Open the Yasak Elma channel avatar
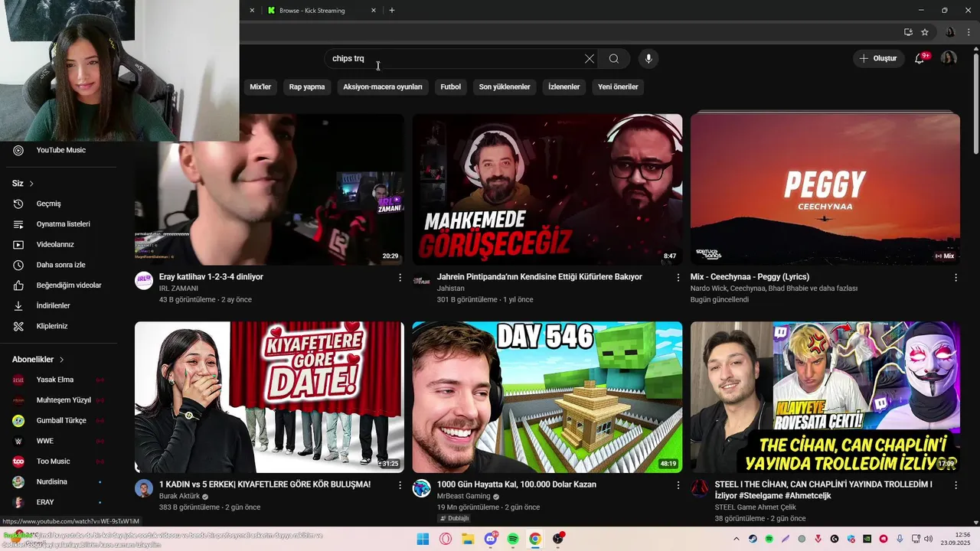 click(18, 380)
